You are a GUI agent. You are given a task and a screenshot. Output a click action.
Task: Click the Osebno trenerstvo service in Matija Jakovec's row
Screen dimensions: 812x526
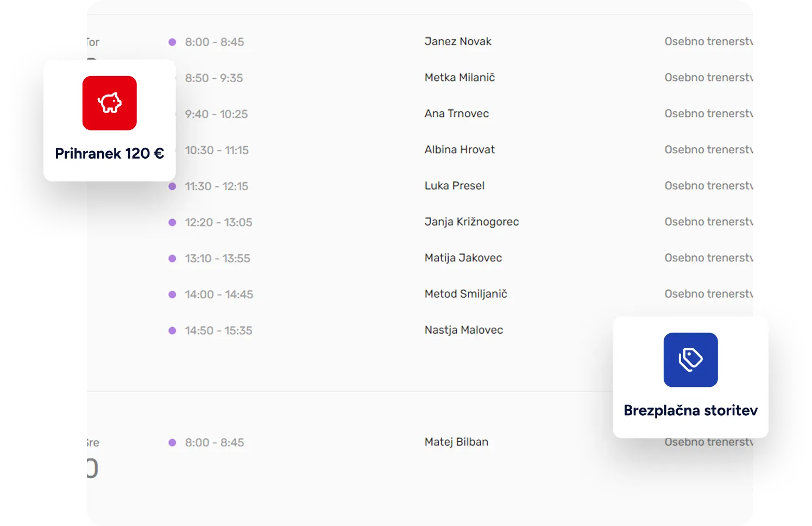pyautogui.click(x=709, y=258)
